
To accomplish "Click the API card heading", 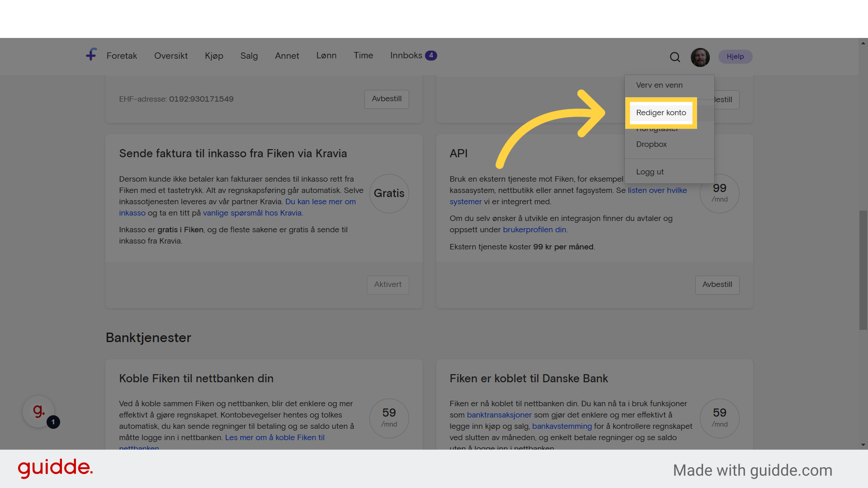I will (x=458, y=154).
